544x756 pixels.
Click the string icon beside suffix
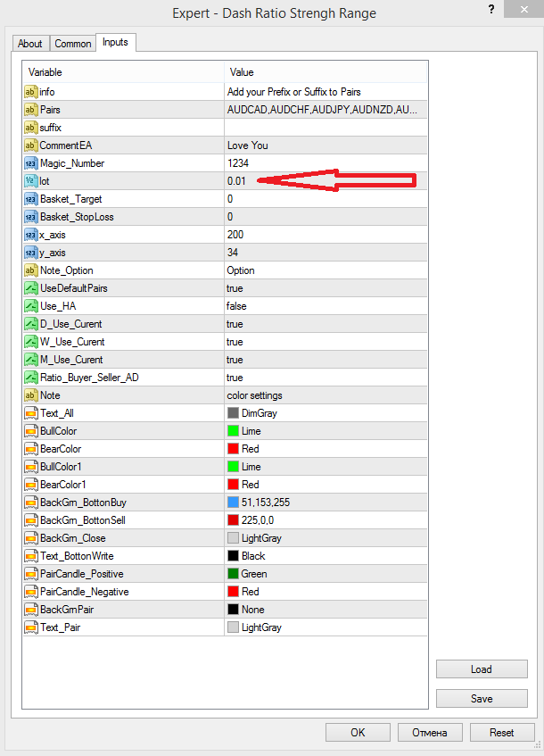pyautogui.click(x=30, y=128)
